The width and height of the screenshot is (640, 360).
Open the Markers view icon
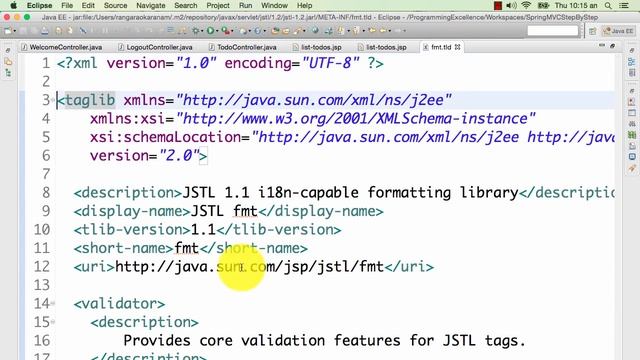632,102
